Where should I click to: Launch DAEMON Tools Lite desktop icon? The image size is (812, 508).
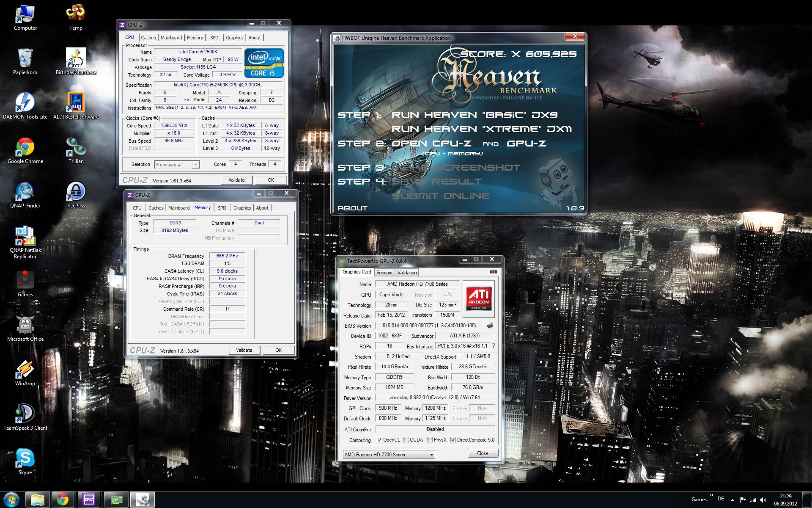click(x=25, y=106)
